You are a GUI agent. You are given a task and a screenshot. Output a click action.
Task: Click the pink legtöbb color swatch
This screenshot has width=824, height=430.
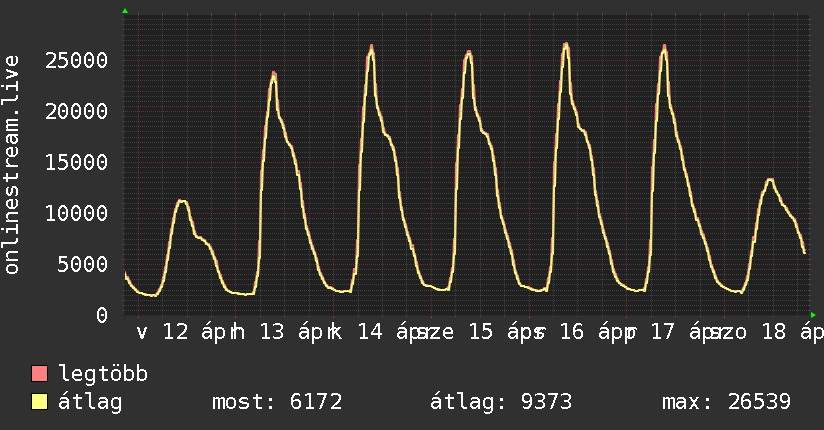39,373
